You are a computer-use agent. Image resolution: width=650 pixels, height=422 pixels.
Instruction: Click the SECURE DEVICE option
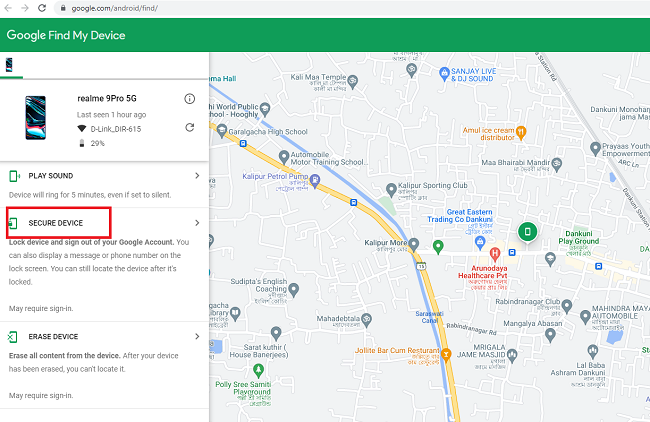[56, 223]
